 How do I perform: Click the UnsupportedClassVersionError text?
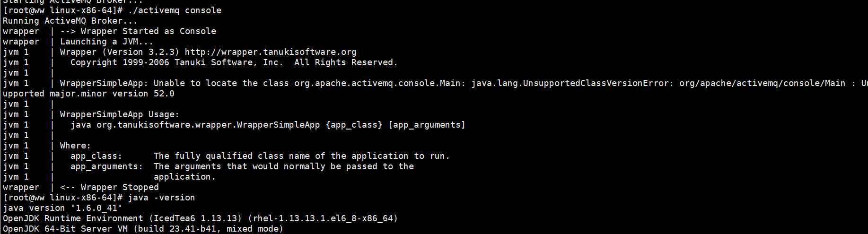click(596, 83)
